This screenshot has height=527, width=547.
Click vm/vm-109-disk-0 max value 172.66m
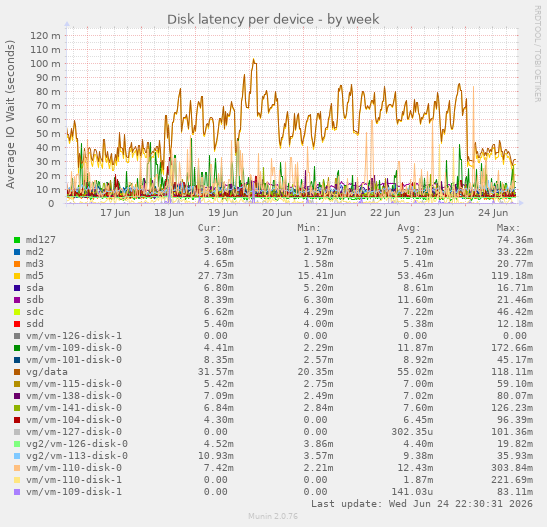click(x=512, y=348)
